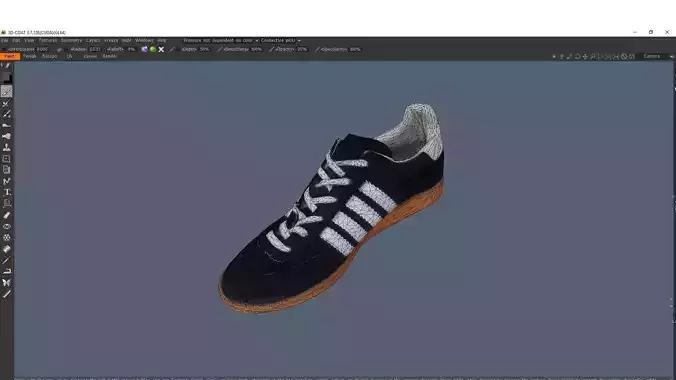Toggle the pen pressure icon before Smoothing

pyautogui.click(x=219, y=49)
